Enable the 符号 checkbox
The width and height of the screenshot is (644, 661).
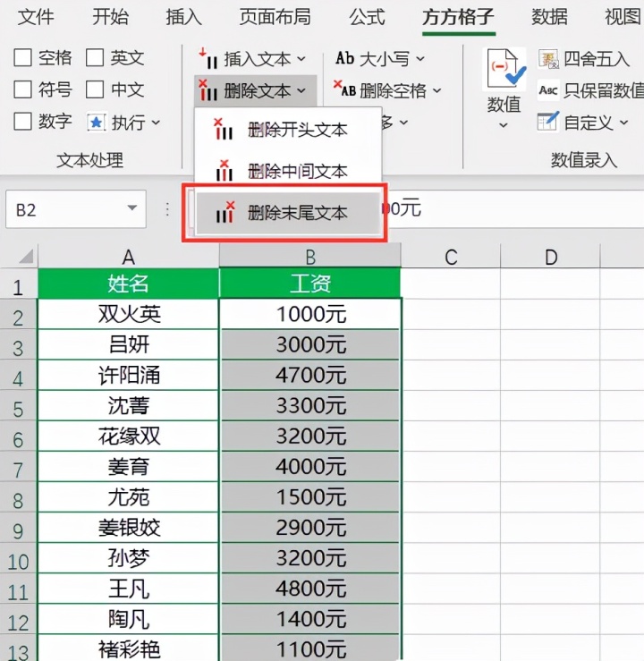pyautogui.click(x=22, y=89)
